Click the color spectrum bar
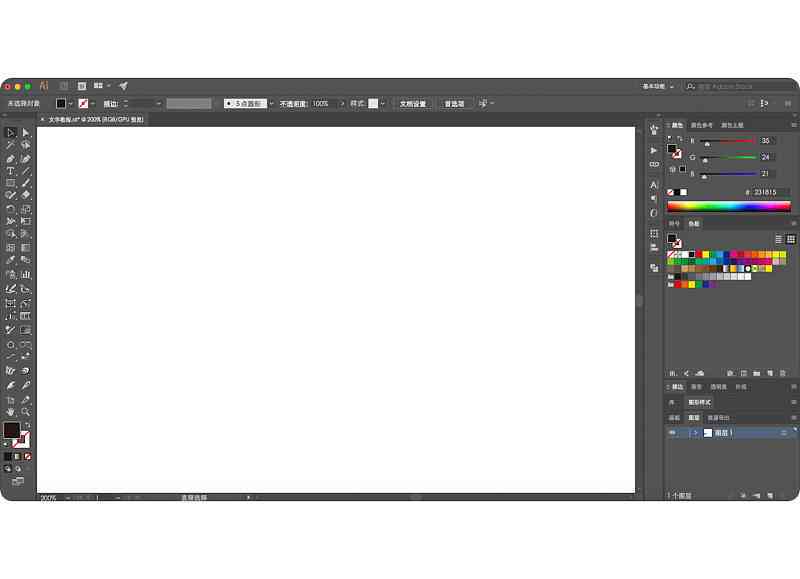800x579 pixels. click(729, 207)
